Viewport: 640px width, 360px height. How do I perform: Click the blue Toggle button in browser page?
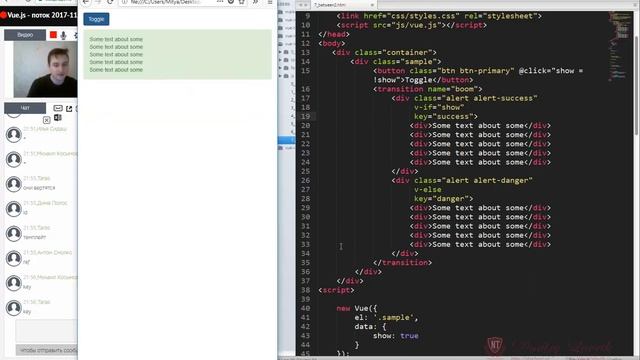(96, 19)
